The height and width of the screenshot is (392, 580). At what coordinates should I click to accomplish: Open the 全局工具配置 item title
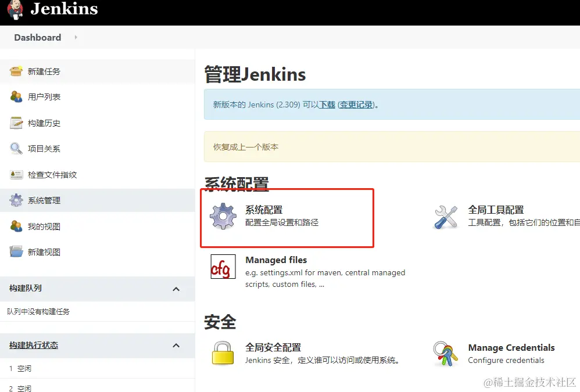pos(496,210)
